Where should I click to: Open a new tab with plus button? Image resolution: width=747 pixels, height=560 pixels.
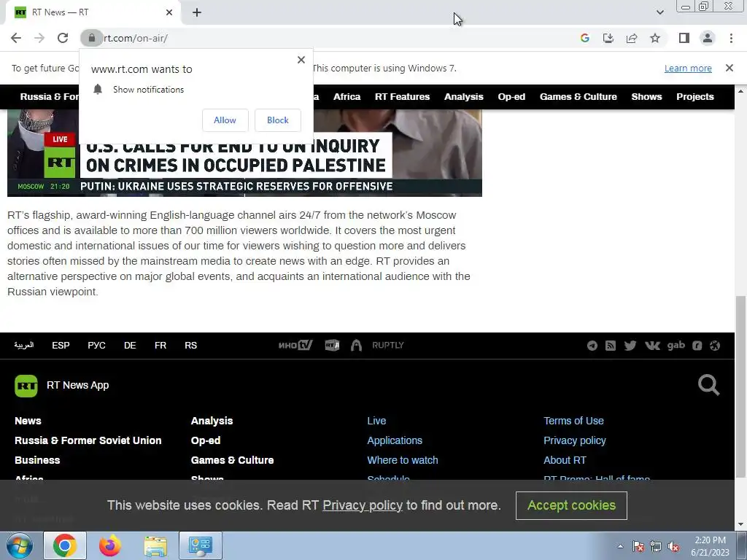tap(197, 12)
